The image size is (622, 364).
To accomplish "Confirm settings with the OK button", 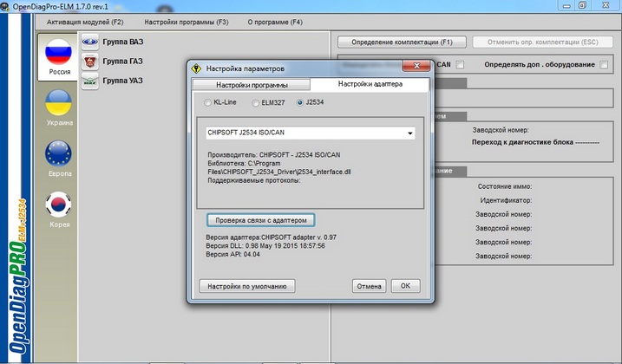I will (x=405, y=286).
